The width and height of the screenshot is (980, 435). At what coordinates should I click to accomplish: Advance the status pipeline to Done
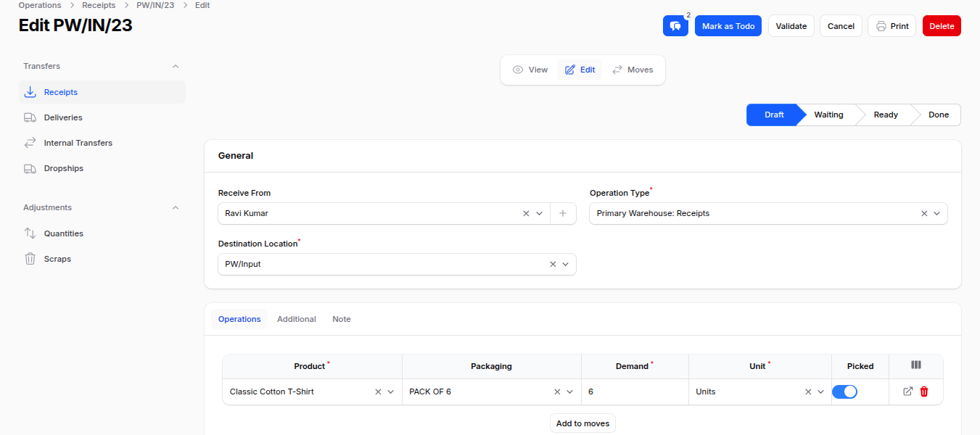click(937, 114)
